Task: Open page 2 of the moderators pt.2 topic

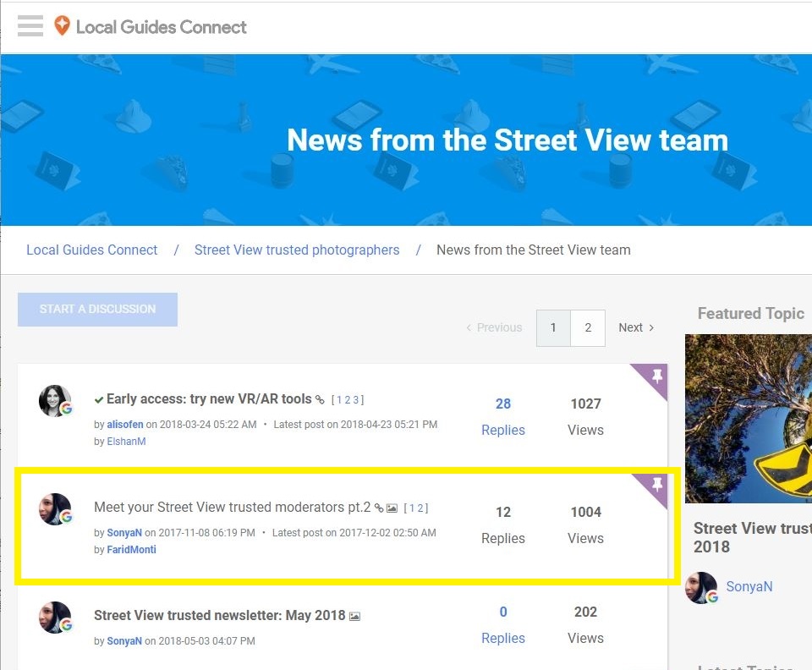Action: [420, 508]
